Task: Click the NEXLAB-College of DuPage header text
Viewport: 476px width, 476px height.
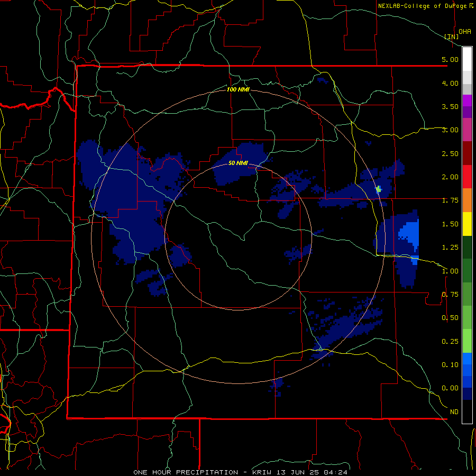Action: (422, 6)
